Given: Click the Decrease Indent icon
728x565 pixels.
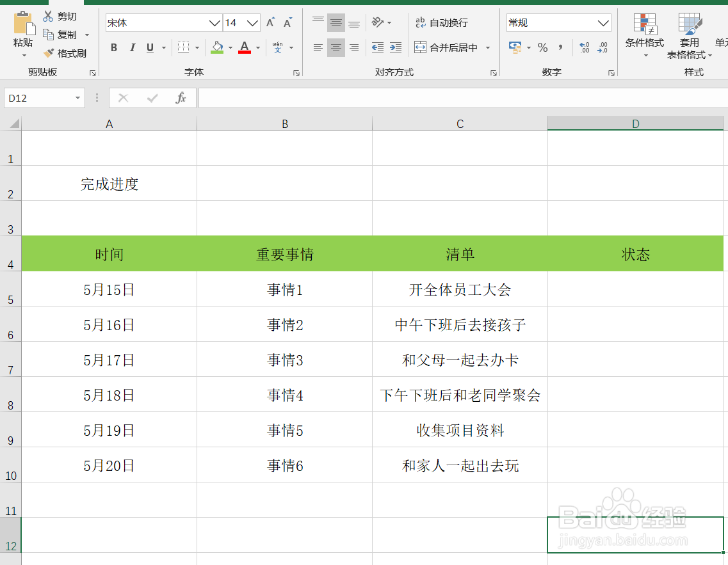Looking at the screenshot, I should [378, 47].
